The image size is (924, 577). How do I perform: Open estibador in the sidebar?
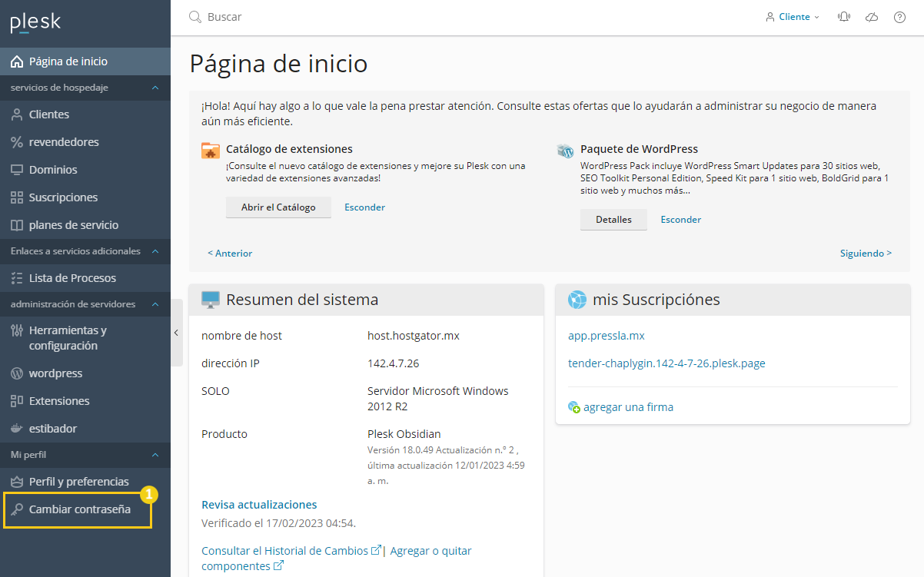pos(85,429)
